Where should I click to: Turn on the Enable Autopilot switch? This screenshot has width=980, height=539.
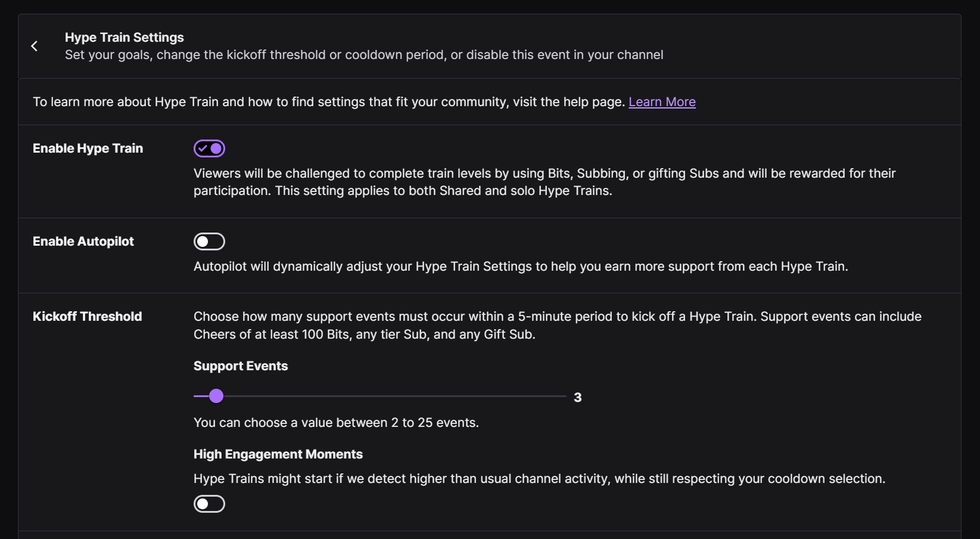click(x=209, y=241)
